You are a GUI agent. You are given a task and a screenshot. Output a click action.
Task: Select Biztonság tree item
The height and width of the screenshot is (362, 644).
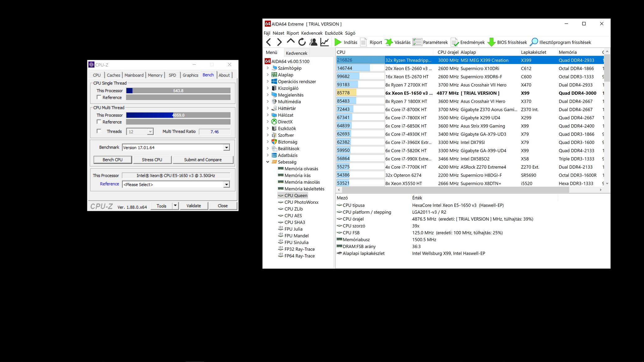pyautogui.click(x=287, y=142)
